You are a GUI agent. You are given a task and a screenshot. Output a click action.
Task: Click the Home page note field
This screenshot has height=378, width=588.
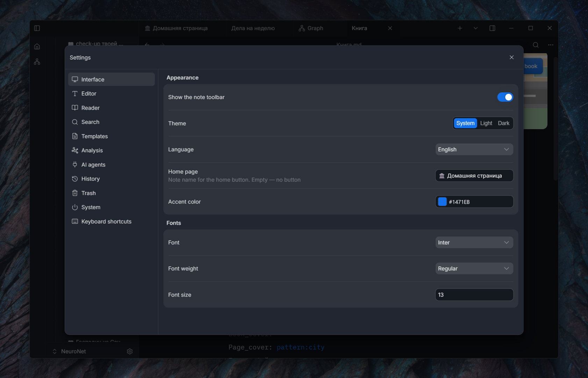point(474,176)
